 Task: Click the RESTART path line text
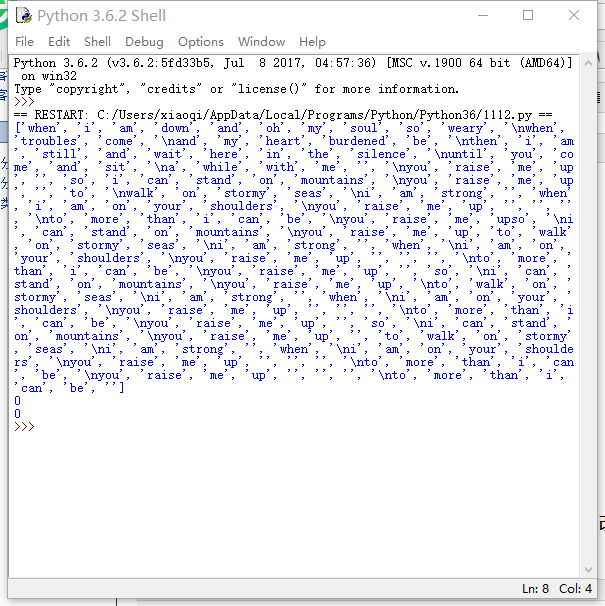tap(283, 115)
